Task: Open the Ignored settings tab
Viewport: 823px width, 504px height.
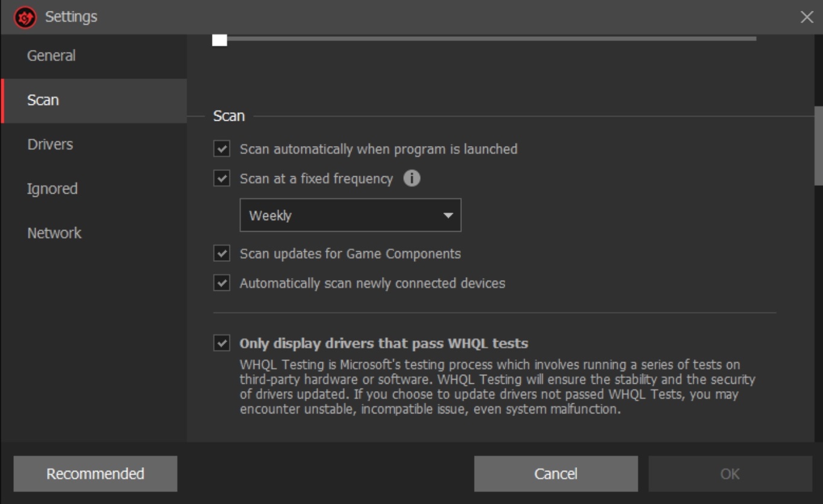Action: coord(52,189)
